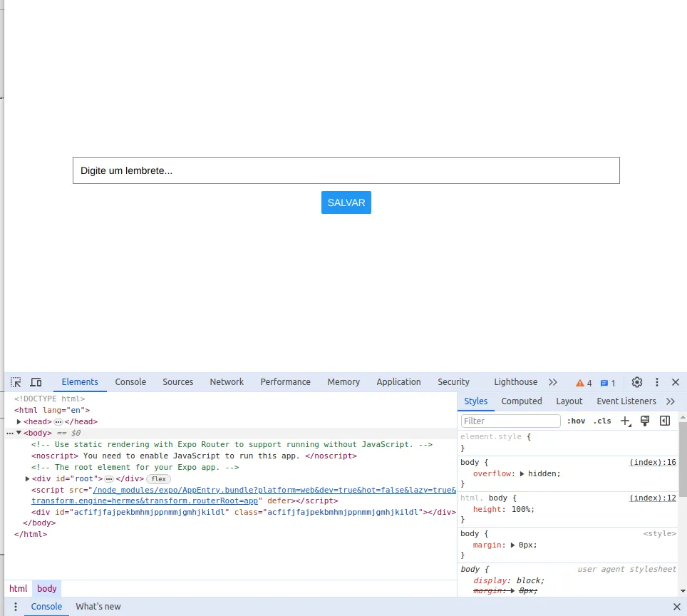
Task: Select the Event Listeners sidebar tab
Action: coord(626,401)
